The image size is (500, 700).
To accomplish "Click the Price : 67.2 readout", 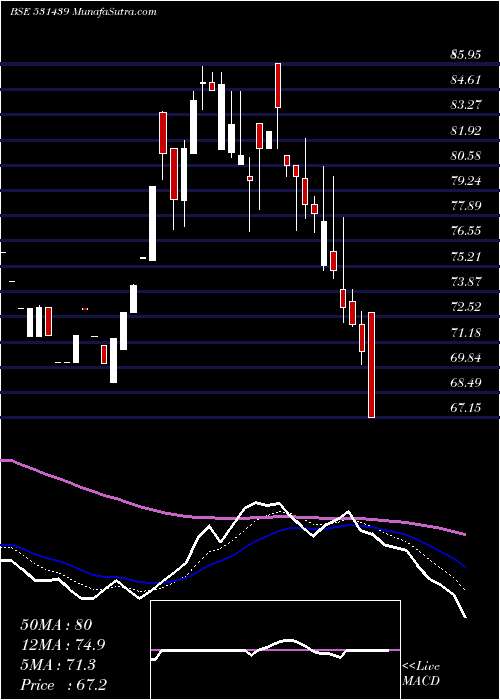I will [64, 685].
